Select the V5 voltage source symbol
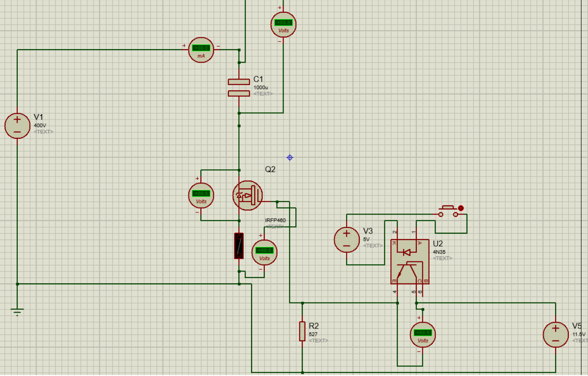The height and width of the screenshot is (376, 588). [x=556, y=334]
